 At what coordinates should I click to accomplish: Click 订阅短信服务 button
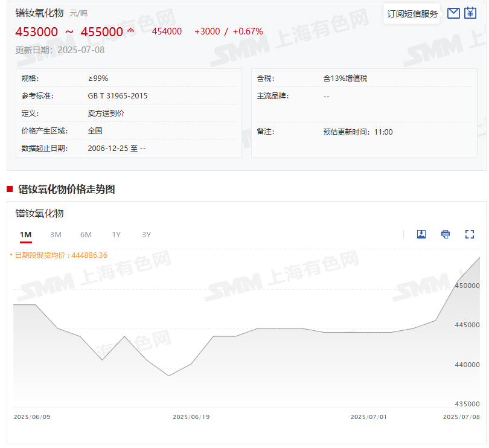pos(411,13)
